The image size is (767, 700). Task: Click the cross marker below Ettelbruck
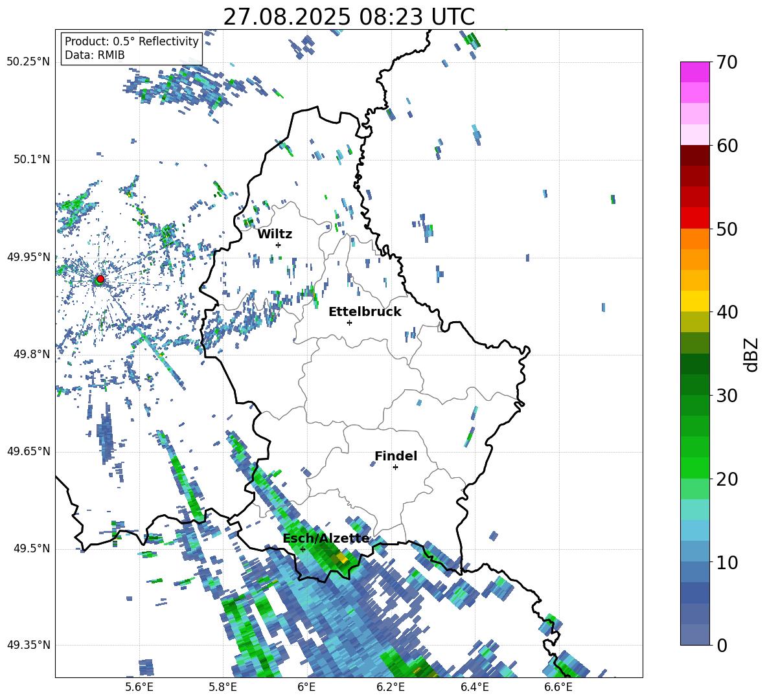[x=349, y=322]
